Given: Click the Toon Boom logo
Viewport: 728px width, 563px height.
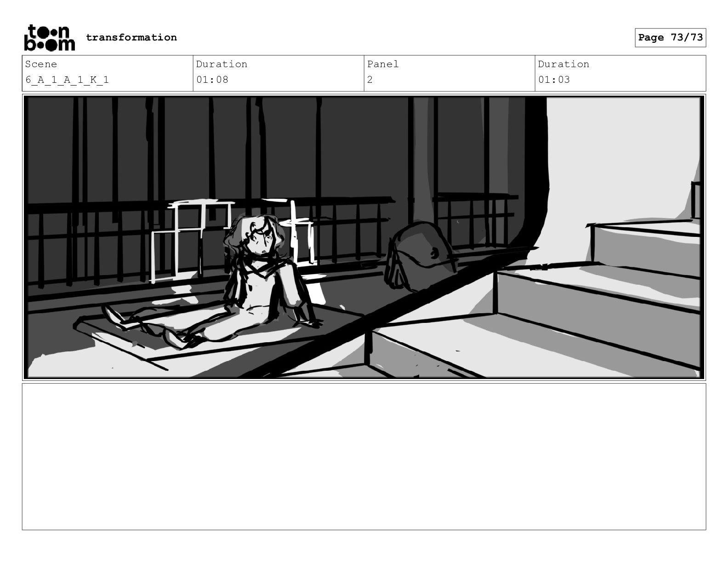Looking at the screenshot, I should [x=49, y=38].
